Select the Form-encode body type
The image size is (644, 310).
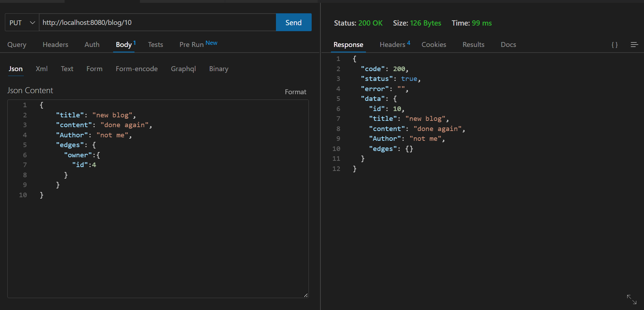point(137,69)
